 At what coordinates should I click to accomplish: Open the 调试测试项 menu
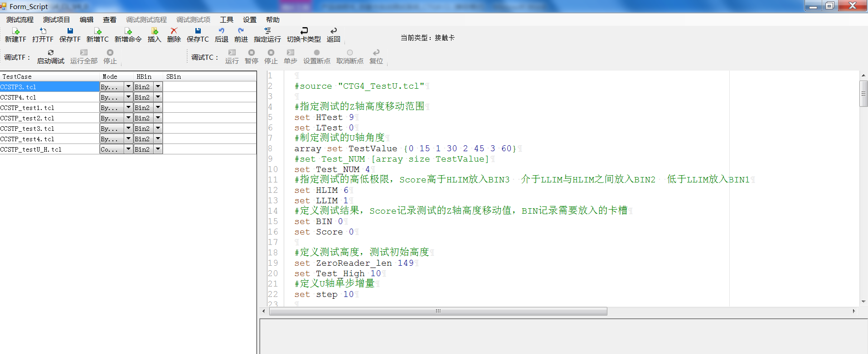[x=194, y=20]
